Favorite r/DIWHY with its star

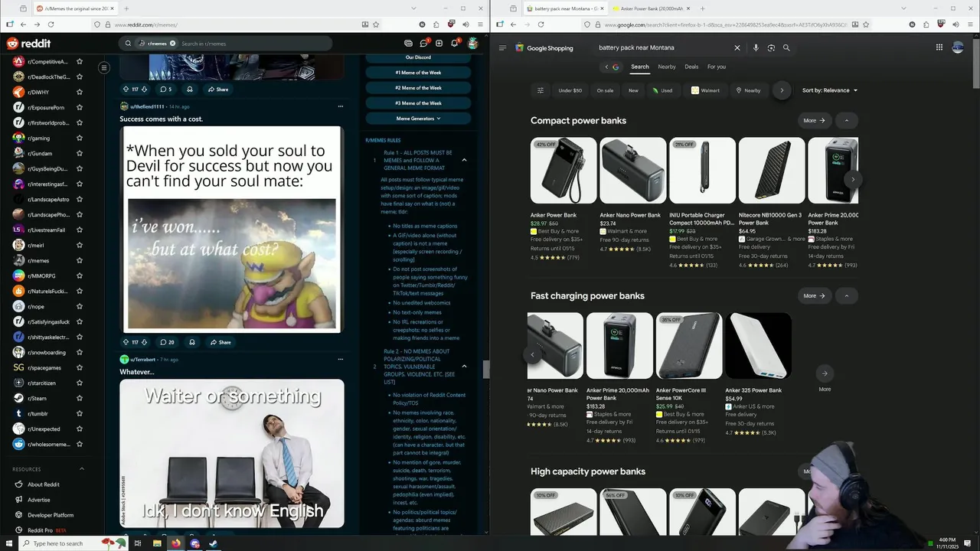[80, 92]
